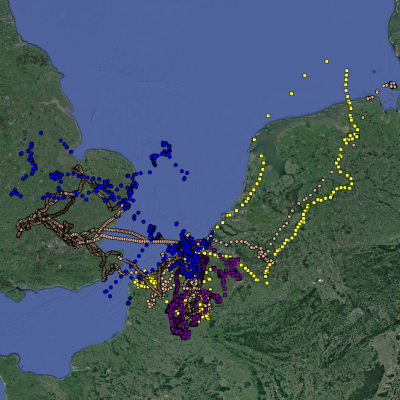400x400 pixels.
Task: Click the northernmost blue dot over England
Action: [41, 133]
